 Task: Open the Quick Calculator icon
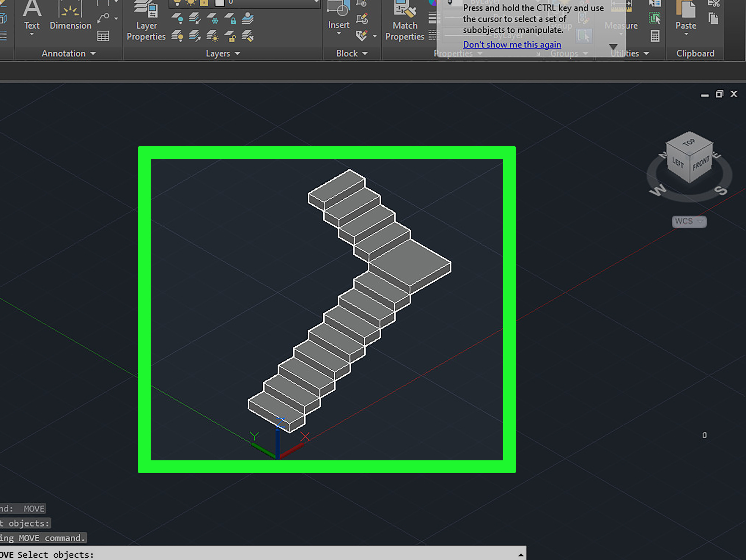coord(655,36)
